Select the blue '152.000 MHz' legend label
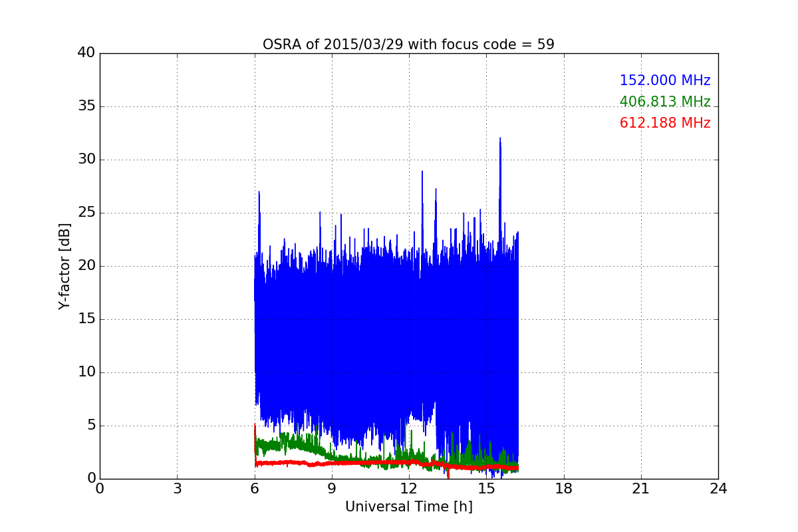Screen dimensions: 798x532 (665, 80)
